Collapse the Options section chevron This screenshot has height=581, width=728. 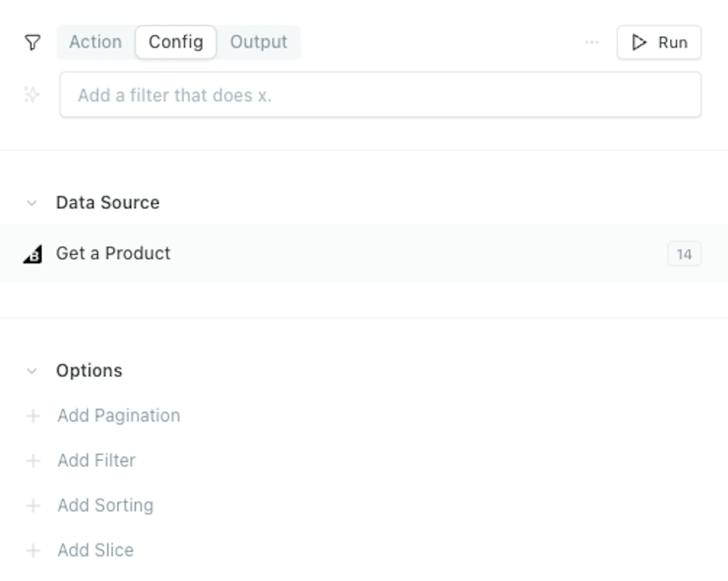click(32, 371)
